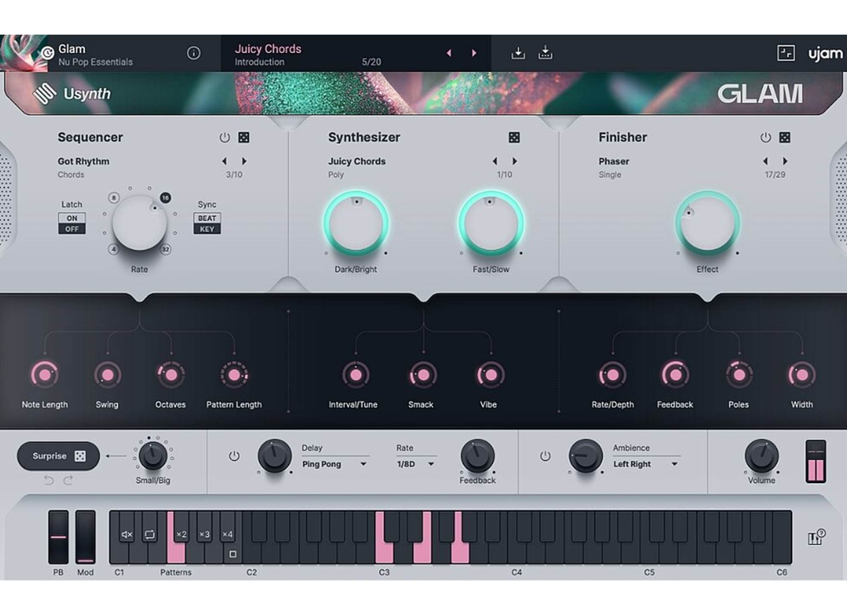Image resolution: width=847 pixels, height=616 pixels.
Task: Click the Finisher Feedback pink knob
Action: pos(675,375)
